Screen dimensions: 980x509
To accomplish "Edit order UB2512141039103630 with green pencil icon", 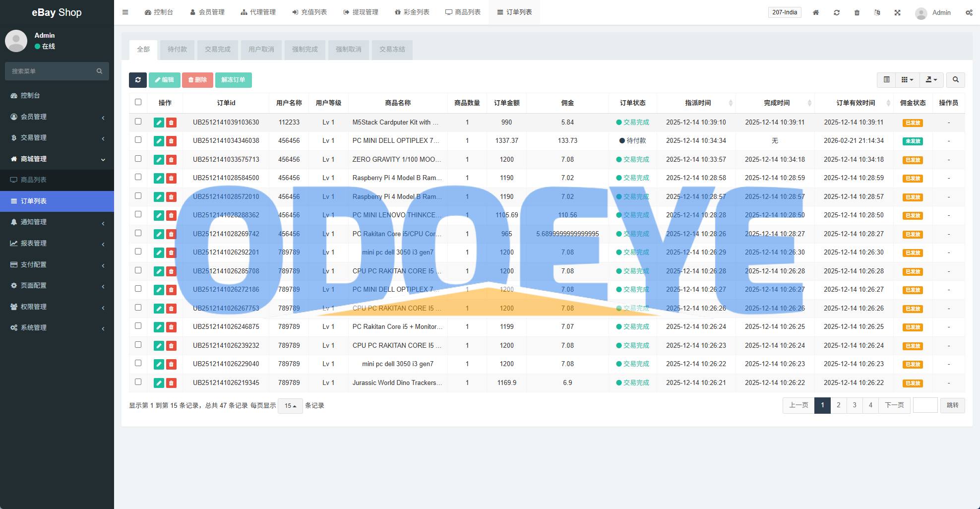I will [159, 123].
